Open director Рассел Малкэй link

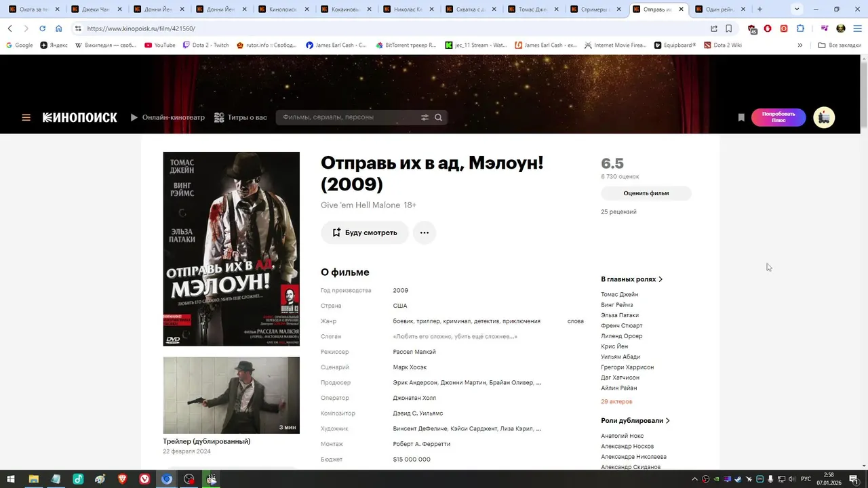[414, 352]
